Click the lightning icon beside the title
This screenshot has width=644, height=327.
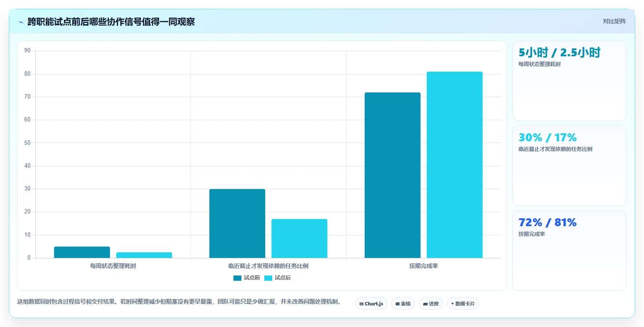[21, 22]
